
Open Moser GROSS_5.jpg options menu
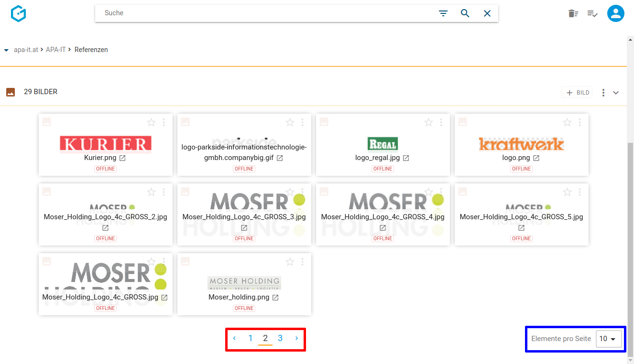[580, 192]
